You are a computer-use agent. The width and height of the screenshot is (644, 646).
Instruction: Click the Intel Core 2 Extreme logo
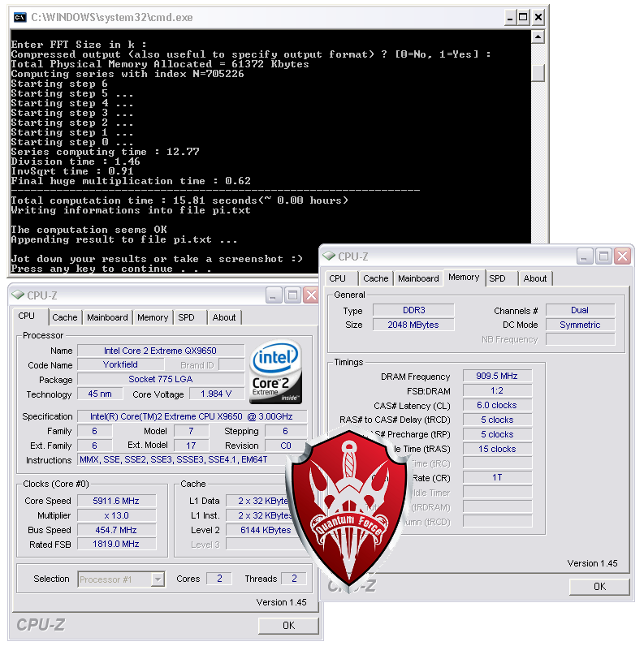click(x=276, y=372)
